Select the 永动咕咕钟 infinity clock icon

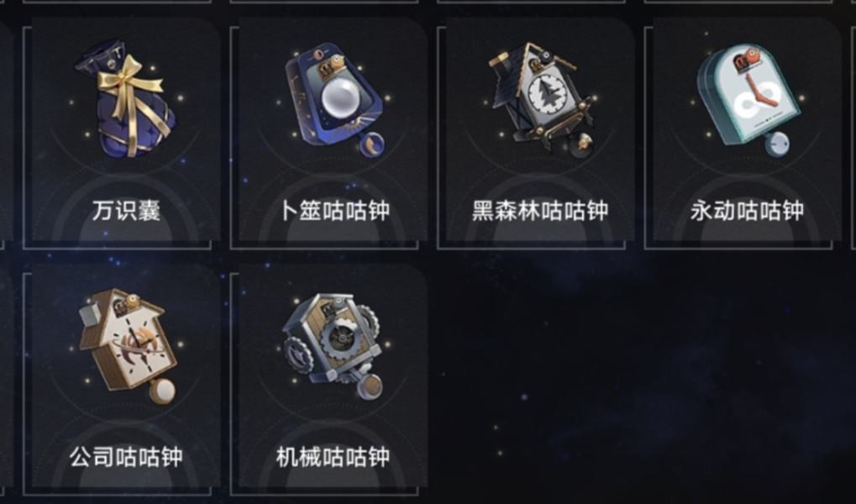(x=748, y=100)
